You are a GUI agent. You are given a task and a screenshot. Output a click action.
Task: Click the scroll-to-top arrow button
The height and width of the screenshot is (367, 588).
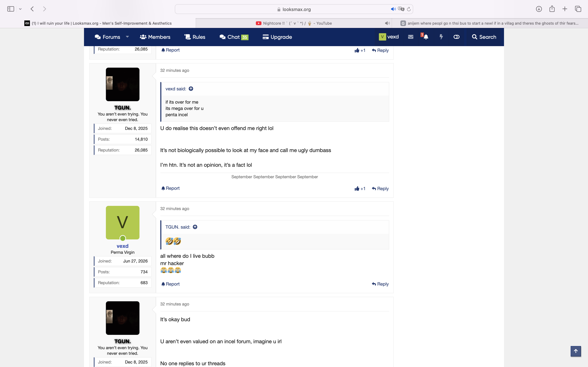[x=576, y=351]
